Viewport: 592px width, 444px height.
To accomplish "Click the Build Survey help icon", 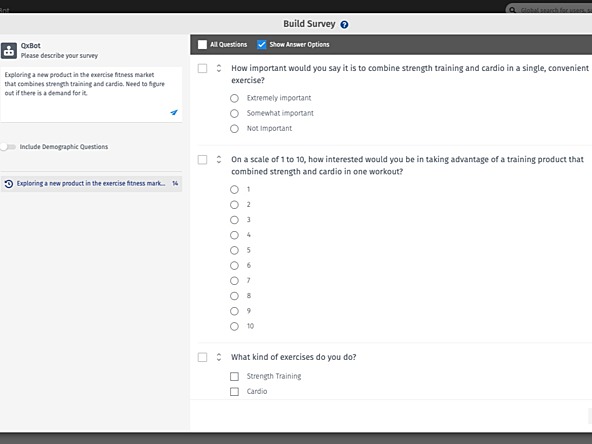I will click(344, 25).
